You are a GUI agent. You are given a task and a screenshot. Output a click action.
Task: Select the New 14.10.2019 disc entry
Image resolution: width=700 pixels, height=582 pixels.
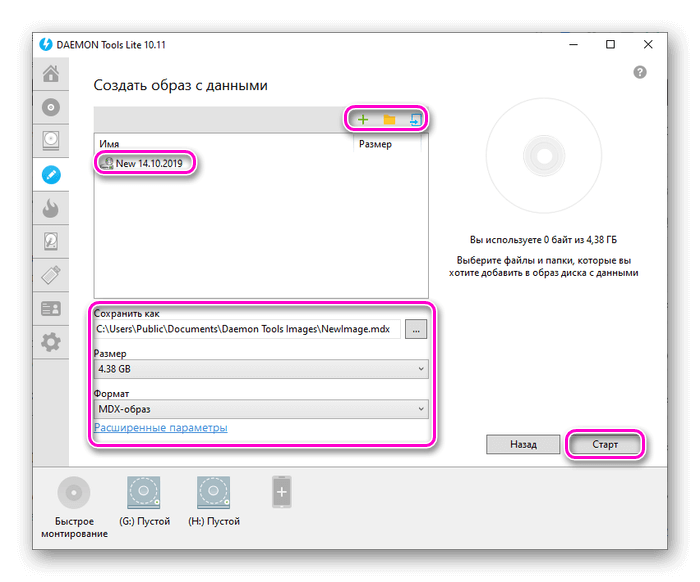coord(142,163)
